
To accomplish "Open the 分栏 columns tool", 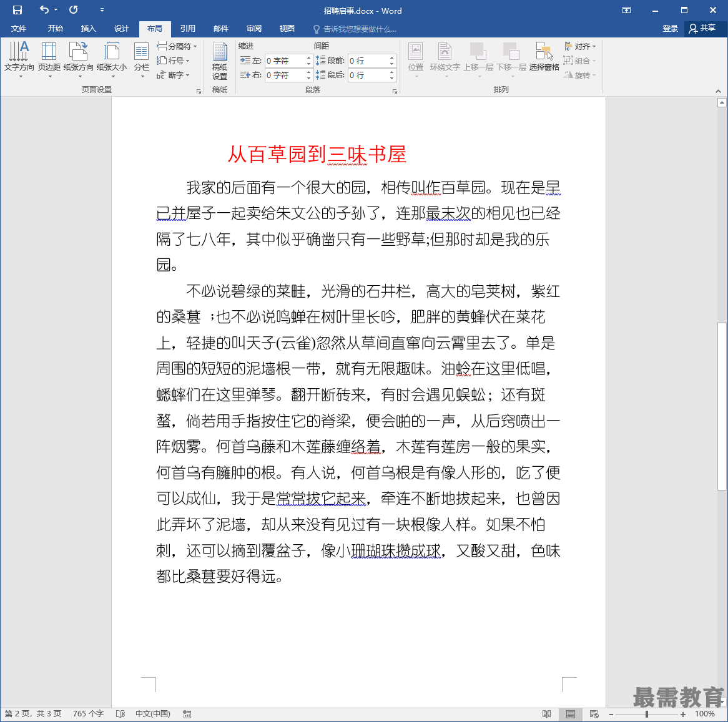I will pyautogui.click(x=142, y=59).
